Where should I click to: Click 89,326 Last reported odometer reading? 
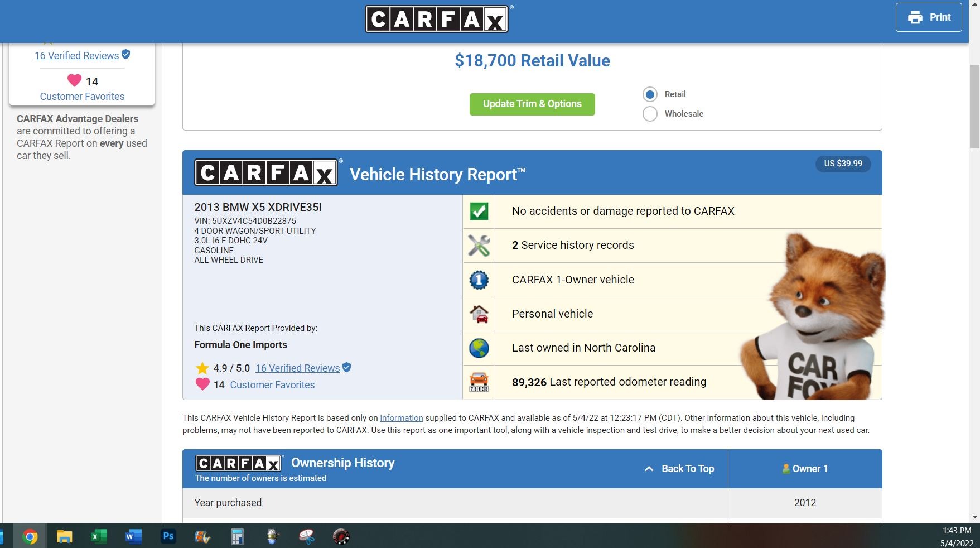[609, 382]
